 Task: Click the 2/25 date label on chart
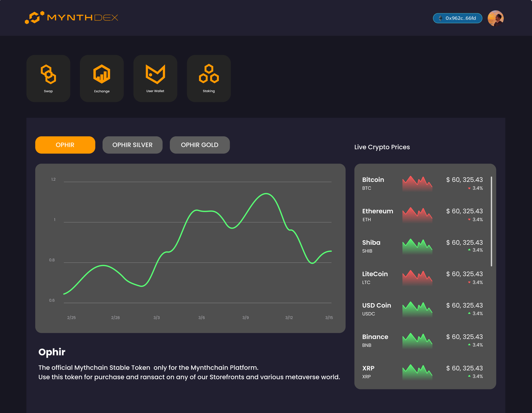pyautogui.click(x=71, y=317)
